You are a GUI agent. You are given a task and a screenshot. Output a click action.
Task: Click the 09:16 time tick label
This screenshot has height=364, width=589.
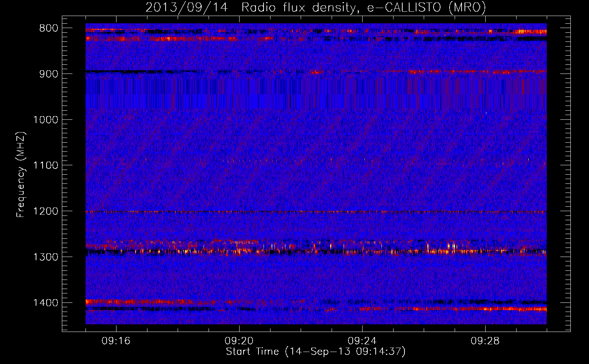(116, 341)
